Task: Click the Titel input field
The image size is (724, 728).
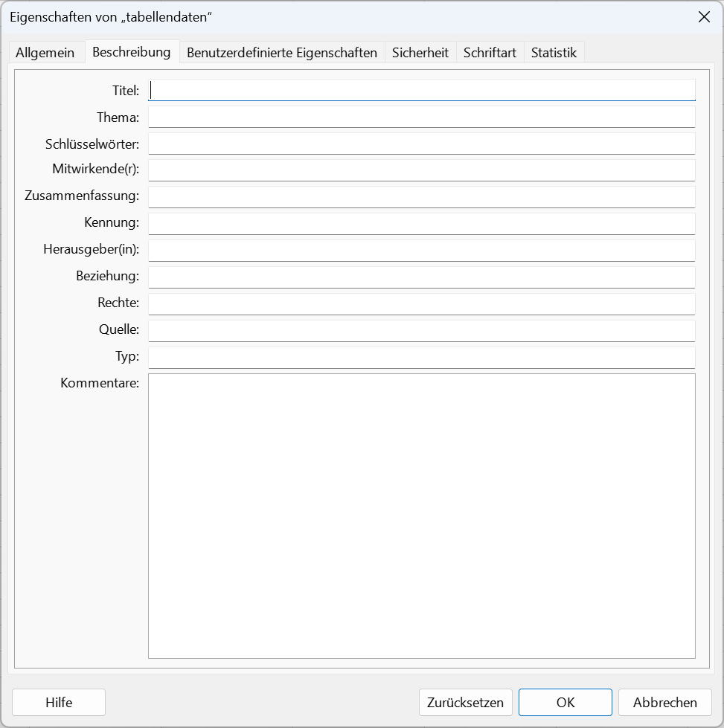Action: [x=422, y=90]
